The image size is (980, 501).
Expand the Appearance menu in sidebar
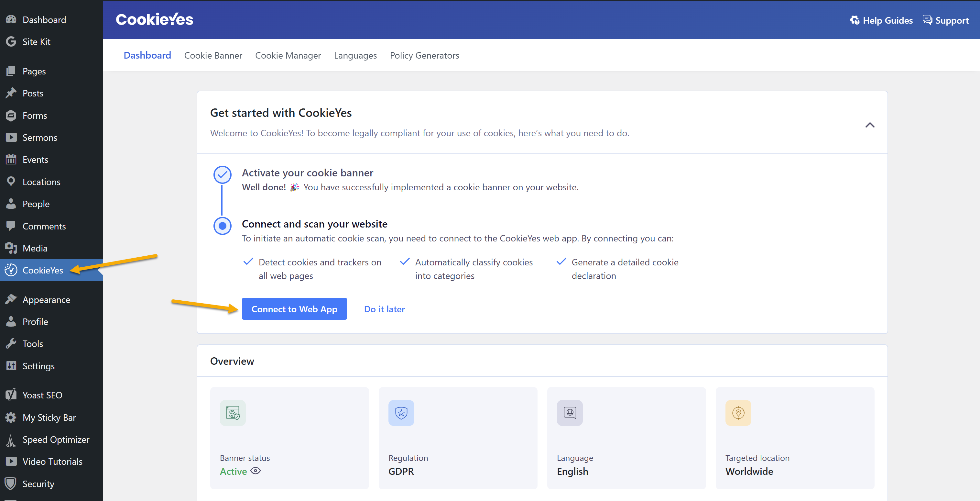tap(46, 300)
